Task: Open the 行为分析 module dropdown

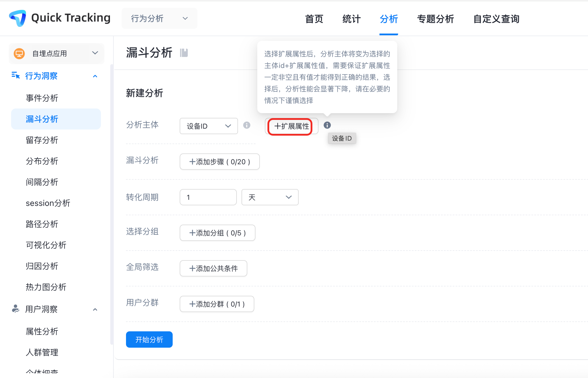Action: coord(159,18)
